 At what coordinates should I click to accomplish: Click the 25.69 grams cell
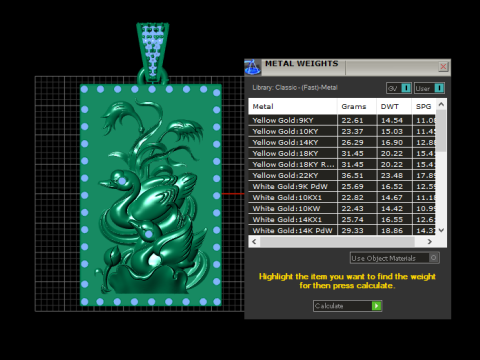tap(357, 186)
